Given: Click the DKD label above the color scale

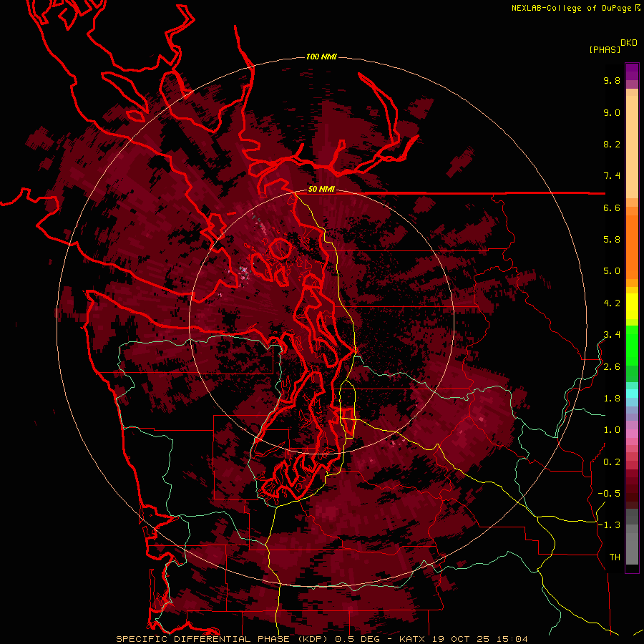Looking at the screenshot, I should tap(629, 42).
